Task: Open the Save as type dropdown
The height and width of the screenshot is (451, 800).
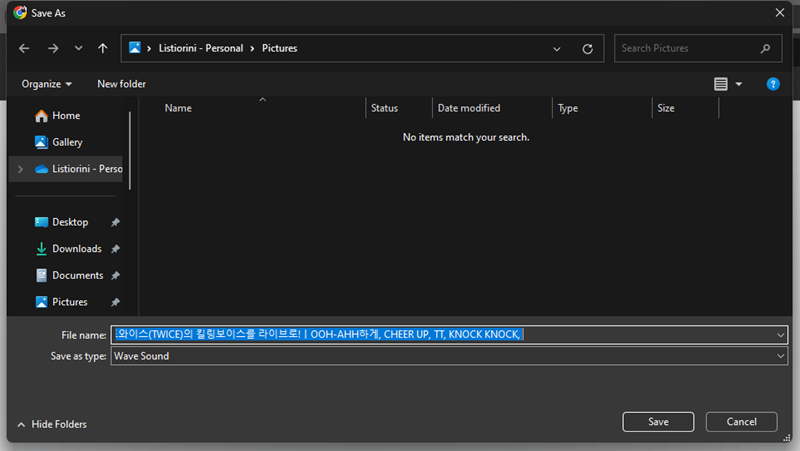Action: [780, 356]
